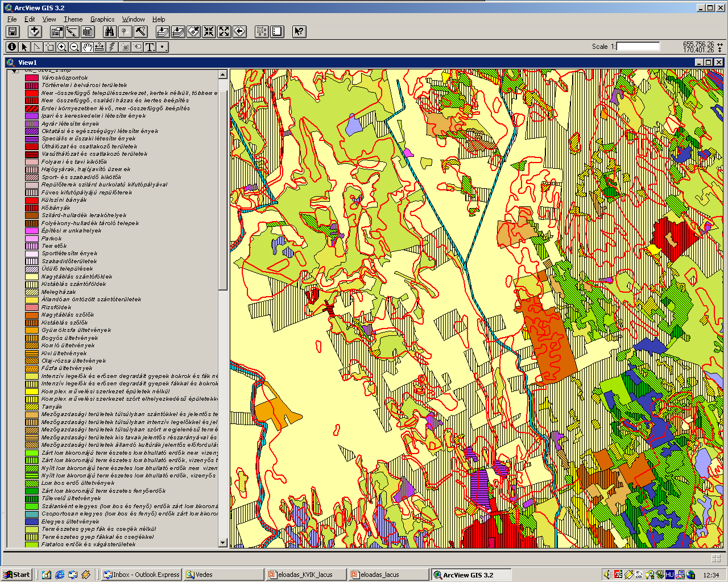Select the Zoom In magnifier tool
Screen dimensions: 728x582
(62, 47)
